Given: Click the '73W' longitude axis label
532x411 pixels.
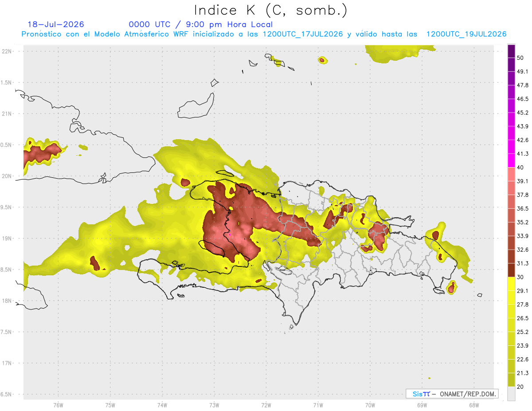Looking at the screenshot, I should [x=214, y=405].
